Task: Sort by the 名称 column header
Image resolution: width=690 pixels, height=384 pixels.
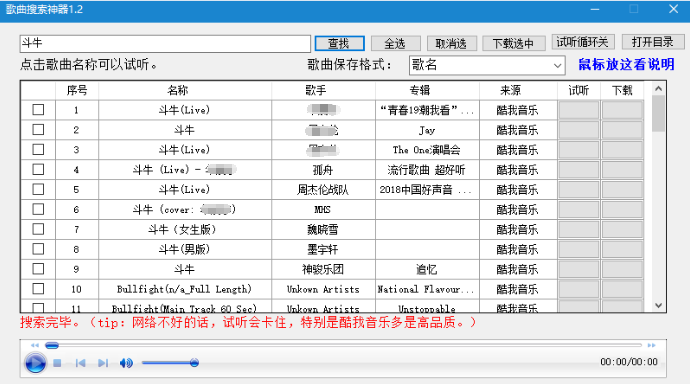Action: [185, 91]
